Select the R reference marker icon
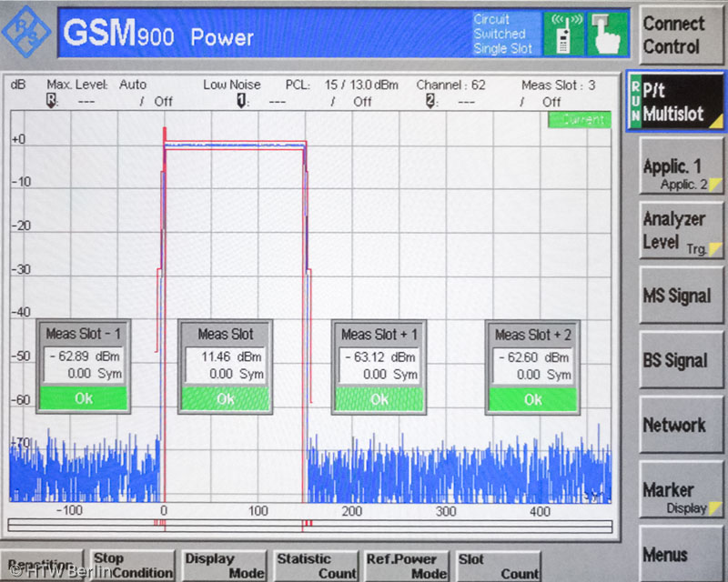Image resolution: width=728 pixels, height=582 pixels. [x=50, y=101]
